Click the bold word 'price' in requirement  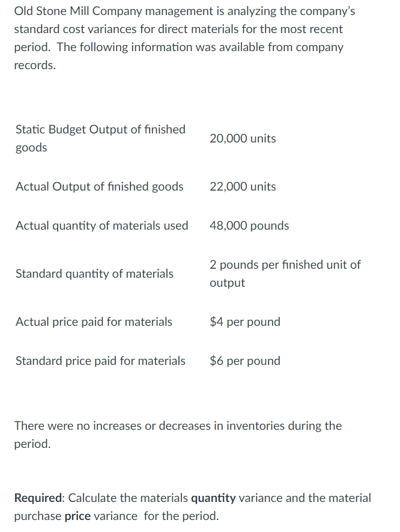pos(77,516)
